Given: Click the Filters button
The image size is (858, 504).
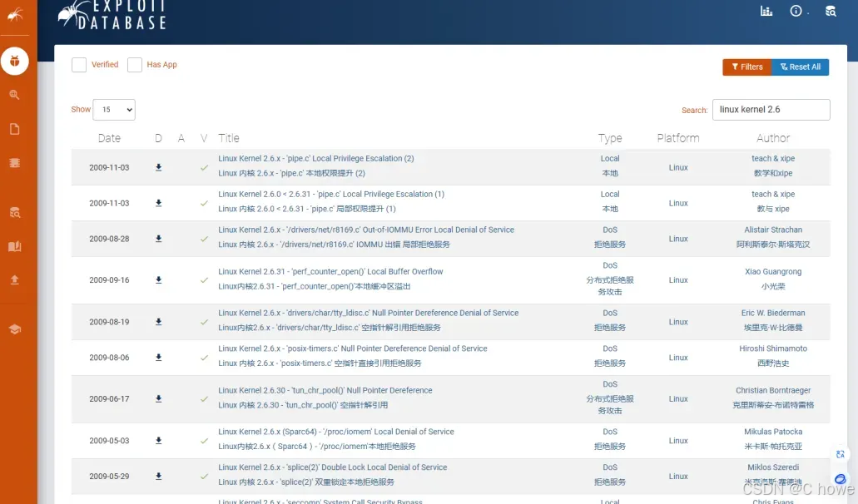Looking at the screenshot, I should 747,67.
